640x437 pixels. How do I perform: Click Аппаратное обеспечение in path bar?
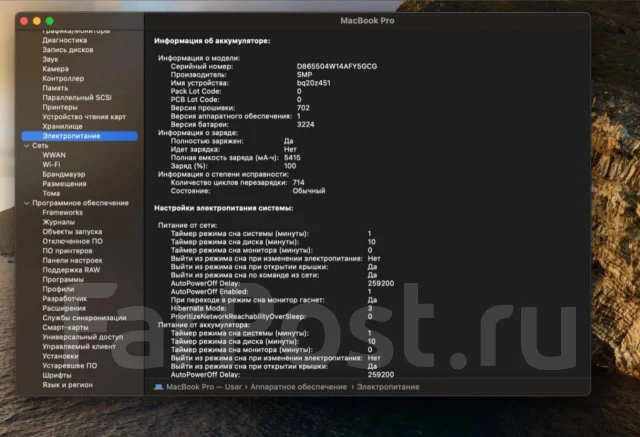298,387
